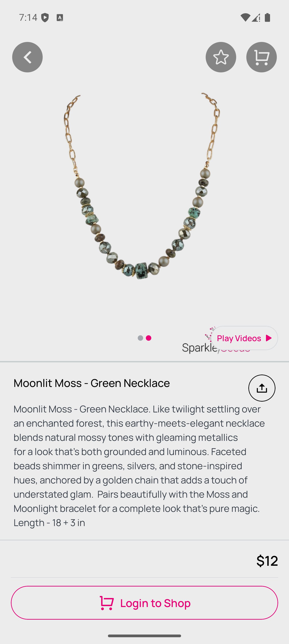Tap the share icon beside product title
This screenshot has width=289, height=644.
pos(262,388)
